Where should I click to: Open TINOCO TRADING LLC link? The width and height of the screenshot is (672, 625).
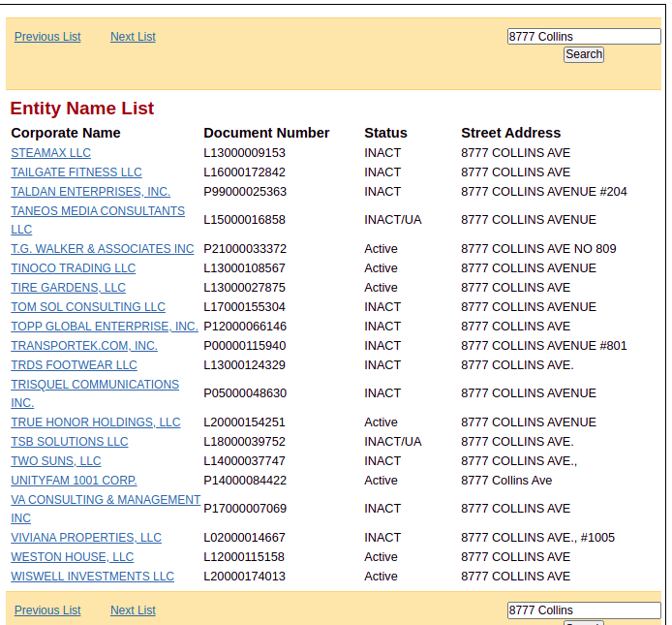[x=74, y=268]
